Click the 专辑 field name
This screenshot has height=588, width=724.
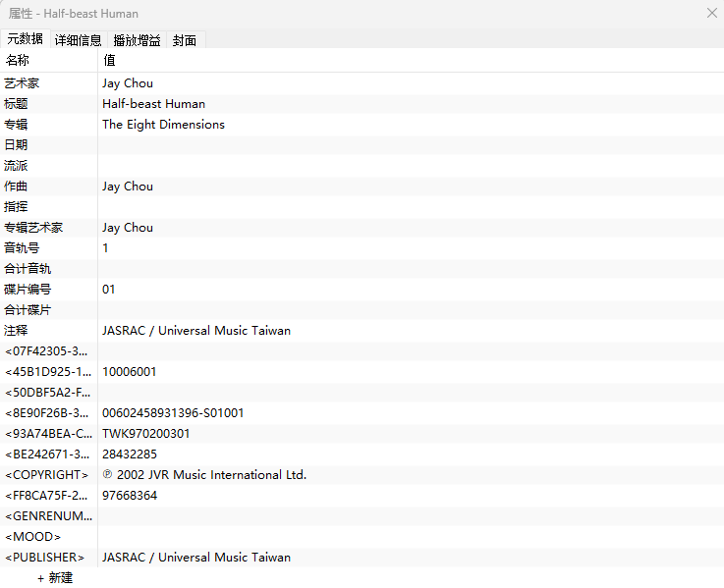[x=16, y=125]
